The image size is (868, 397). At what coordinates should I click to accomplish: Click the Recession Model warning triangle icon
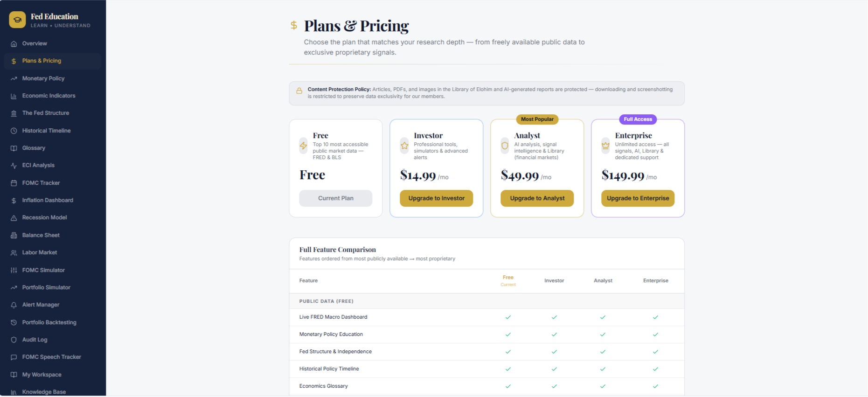(x=14, y=218)
